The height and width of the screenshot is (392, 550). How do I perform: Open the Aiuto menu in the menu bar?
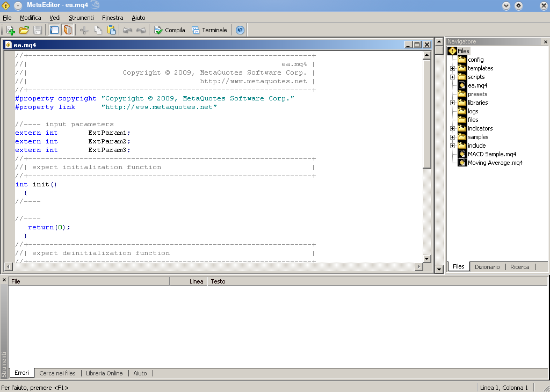coord(139,18)
